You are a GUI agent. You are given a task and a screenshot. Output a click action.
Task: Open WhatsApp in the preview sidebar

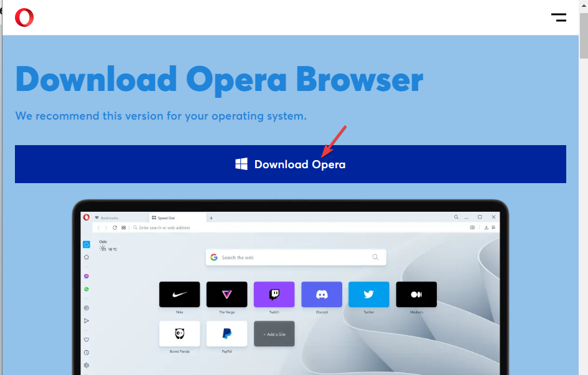(x=86, y=289)
